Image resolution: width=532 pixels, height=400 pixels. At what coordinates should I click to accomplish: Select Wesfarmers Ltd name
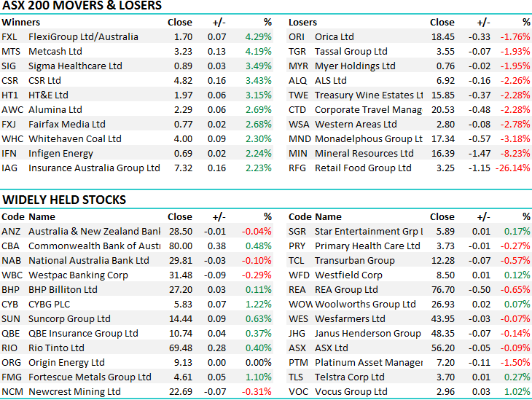tap(350, 319)
